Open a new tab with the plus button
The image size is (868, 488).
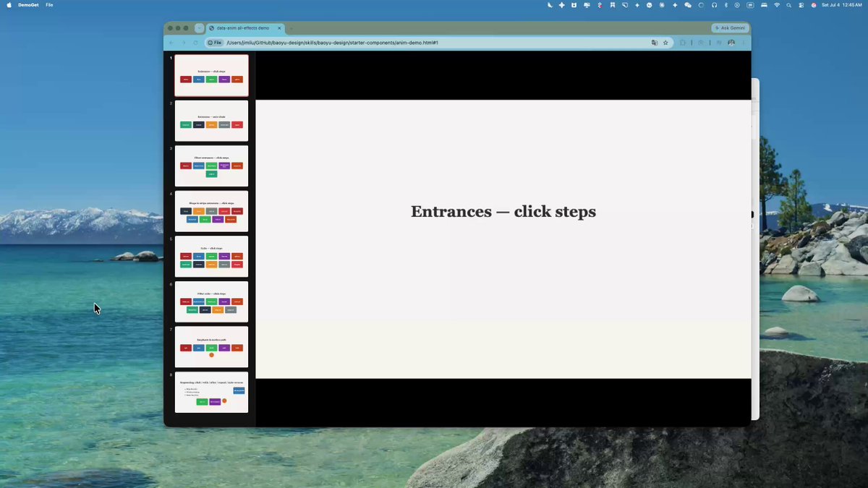pos(291,28)
